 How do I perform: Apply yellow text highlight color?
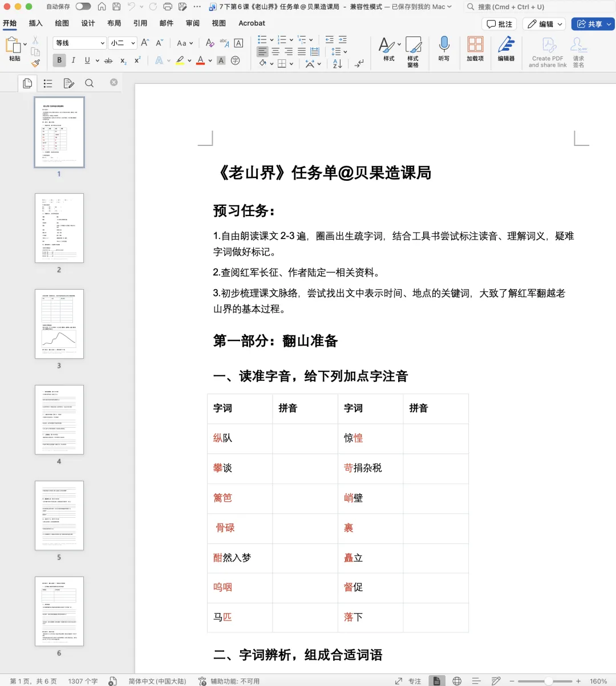180,60
